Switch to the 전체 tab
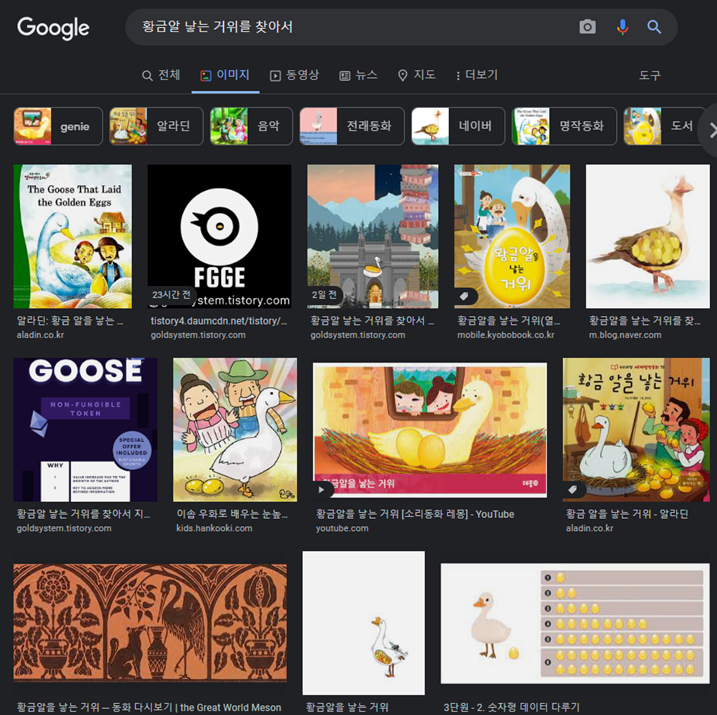 [161, 75]
